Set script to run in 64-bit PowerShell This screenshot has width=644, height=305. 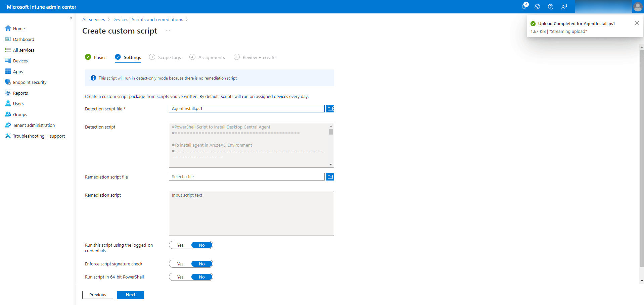tap(180, 276)
